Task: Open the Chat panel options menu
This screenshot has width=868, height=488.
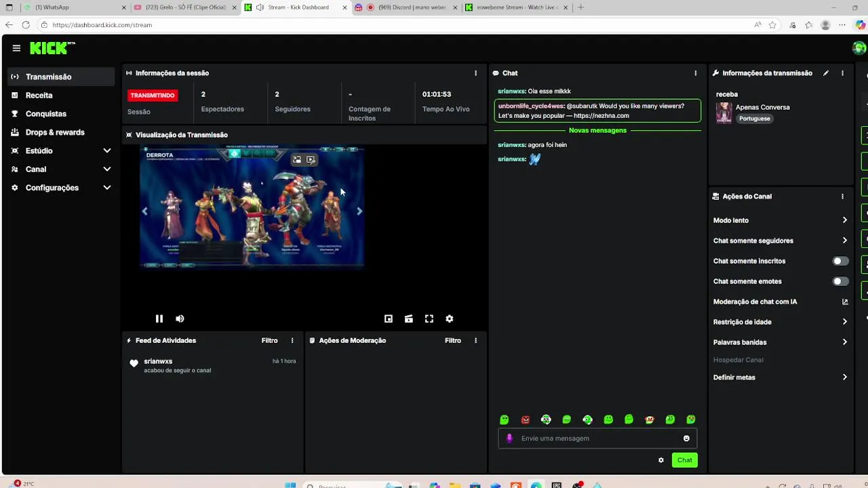Action: [695, 73]
